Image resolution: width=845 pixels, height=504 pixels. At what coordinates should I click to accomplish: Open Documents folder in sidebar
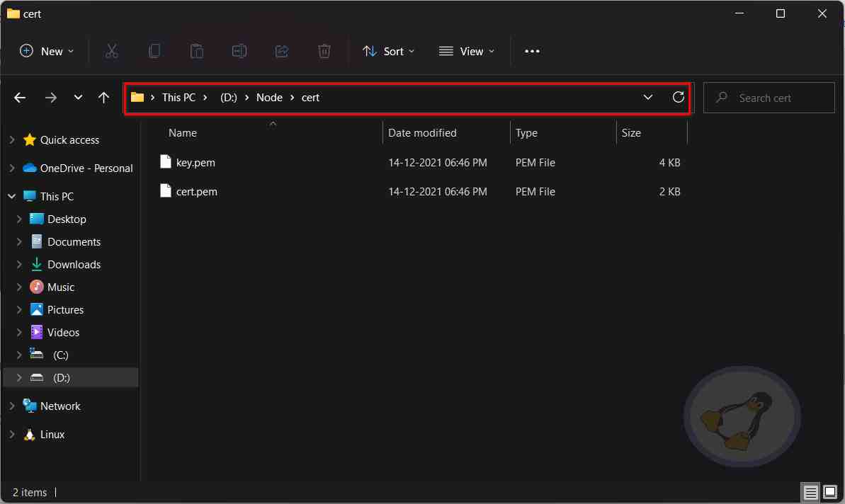74,242
